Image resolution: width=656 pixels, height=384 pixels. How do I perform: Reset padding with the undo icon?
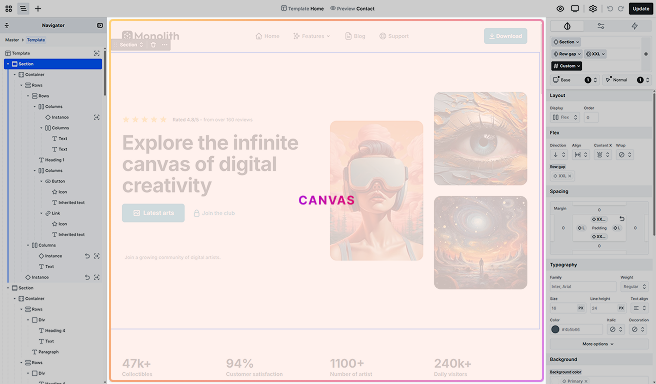[622, 219]
